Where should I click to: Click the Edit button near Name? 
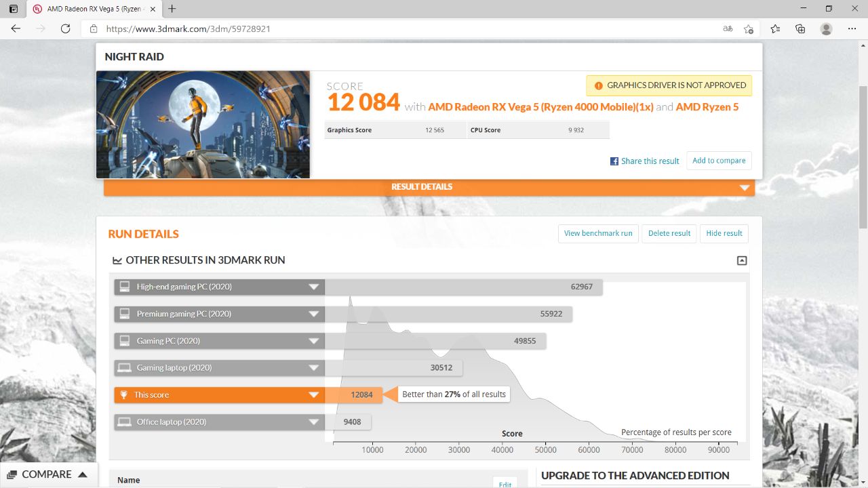505,483
